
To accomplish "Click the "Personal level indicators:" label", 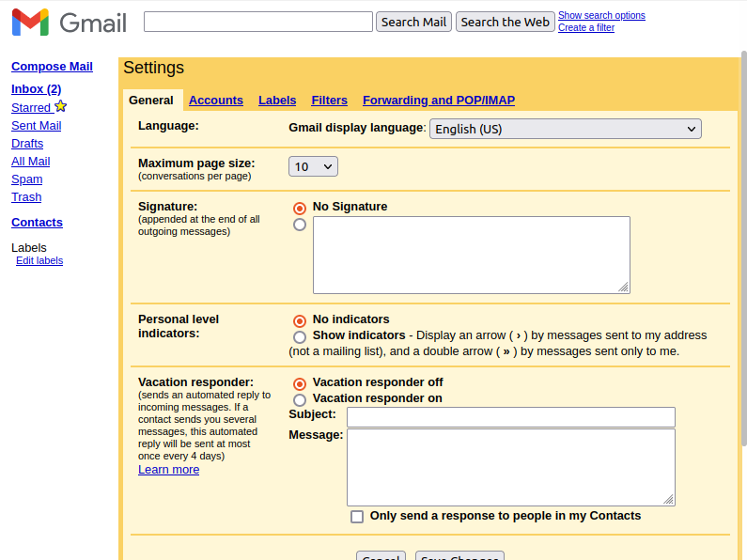I will pyautogui.click(x=179, y=326).
